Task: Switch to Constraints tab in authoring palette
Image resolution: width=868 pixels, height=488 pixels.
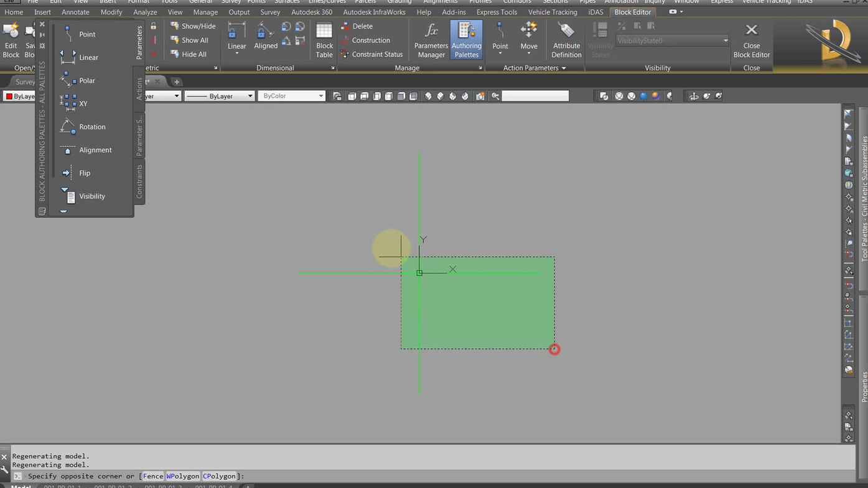Action: pos(139,182)
